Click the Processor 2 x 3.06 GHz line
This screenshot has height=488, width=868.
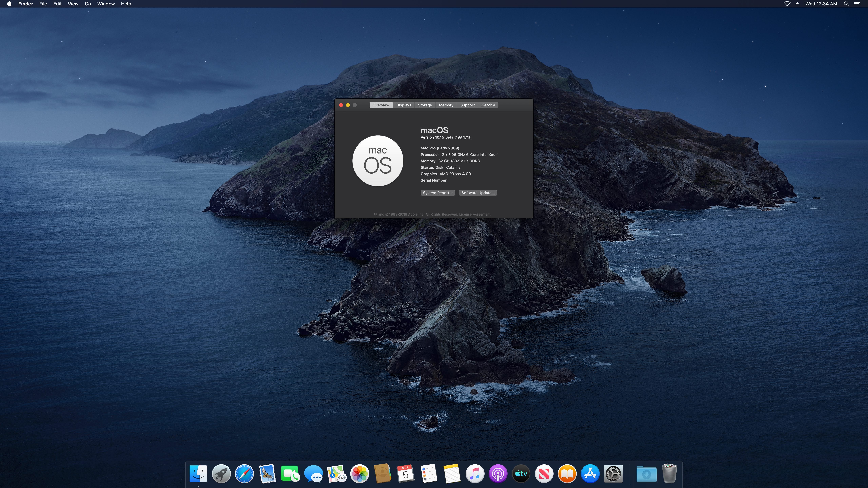click(459, 155)
